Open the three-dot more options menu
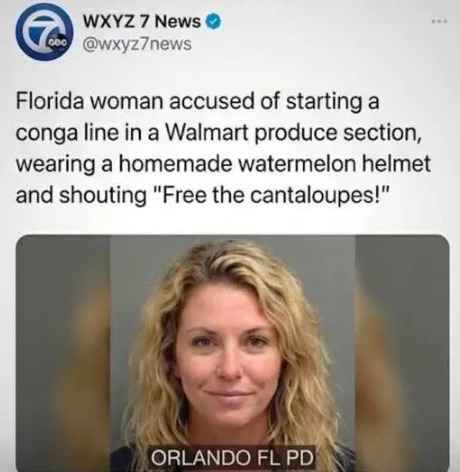460x472 pixels. point(439,21)
